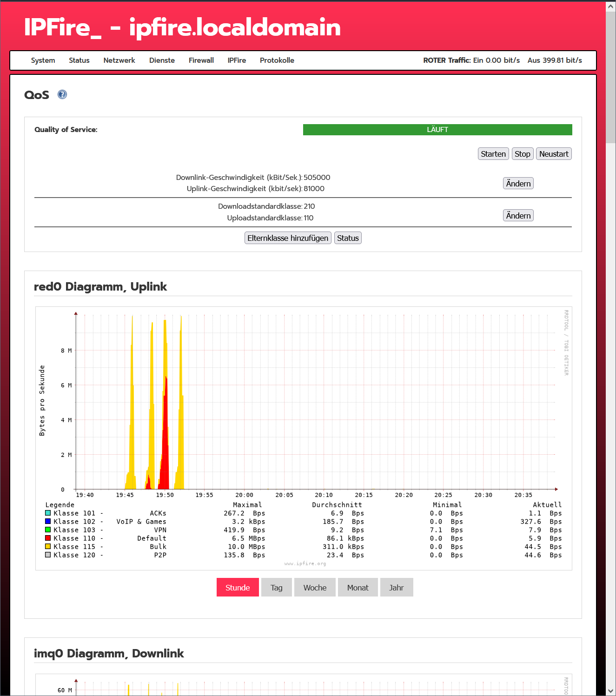The width and height of the screenshot is (616, 696).
Task: Click the 'Uplink-Geschwindigkeit (kbit/sek): 81000' text
Action: click(256, 189)
